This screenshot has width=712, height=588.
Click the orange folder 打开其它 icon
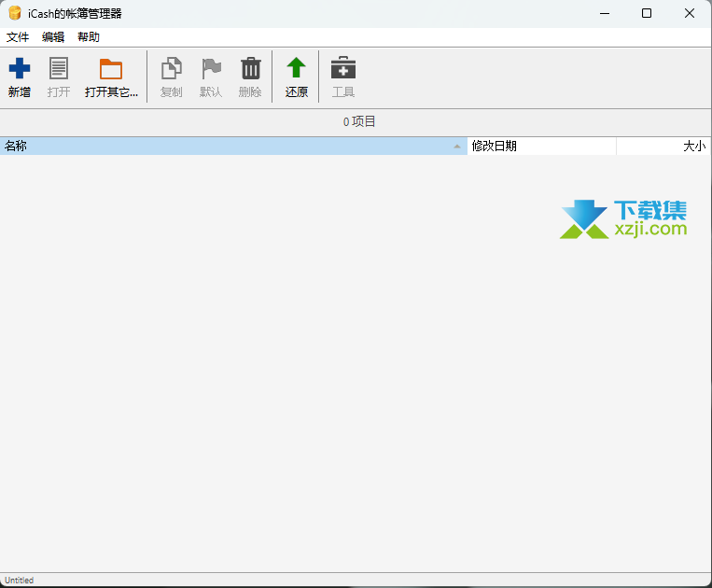click(111, 68)
